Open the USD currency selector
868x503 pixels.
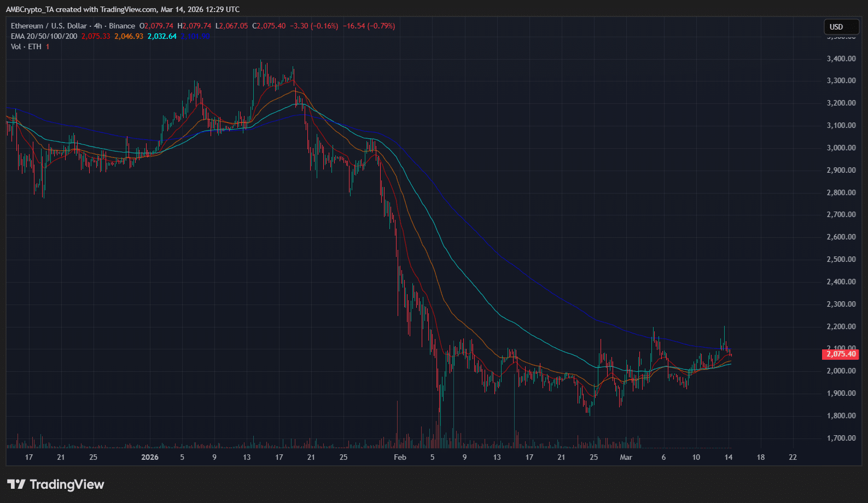(841, 27)
